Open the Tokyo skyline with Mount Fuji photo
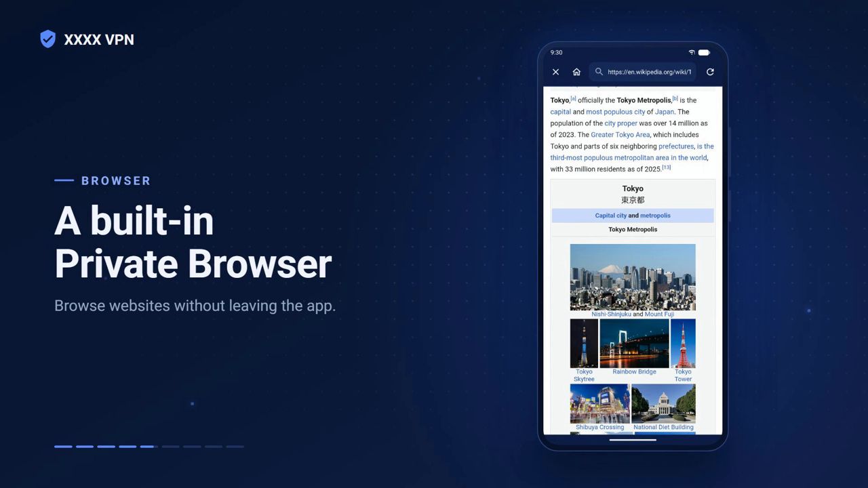 (633, 277)
